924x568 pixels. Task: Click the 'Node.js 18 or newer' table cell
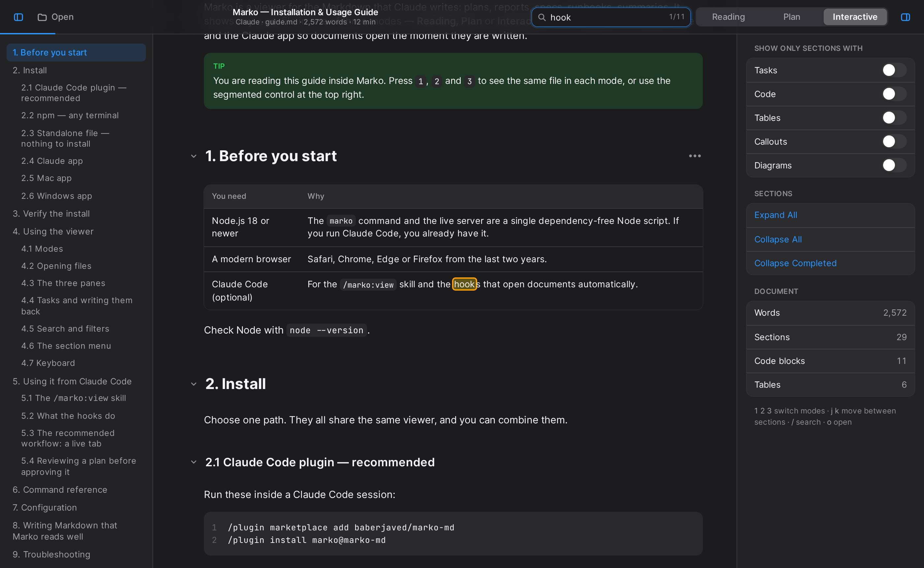251,227
